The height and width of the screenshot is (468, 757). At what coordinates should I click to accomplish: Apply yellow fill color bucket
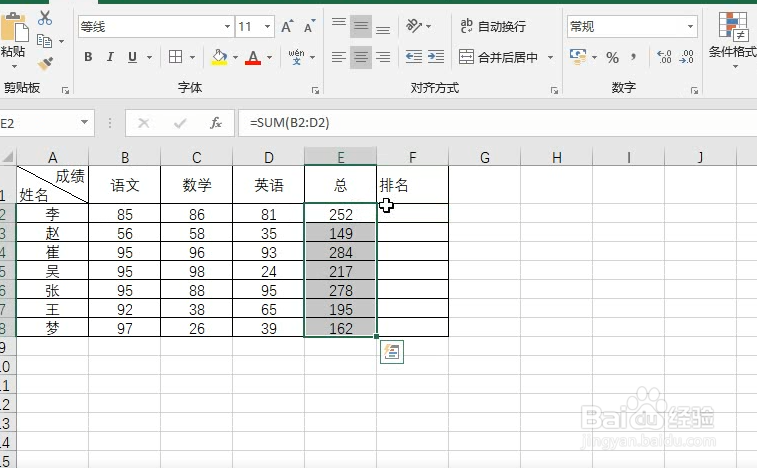click(219, 57)
